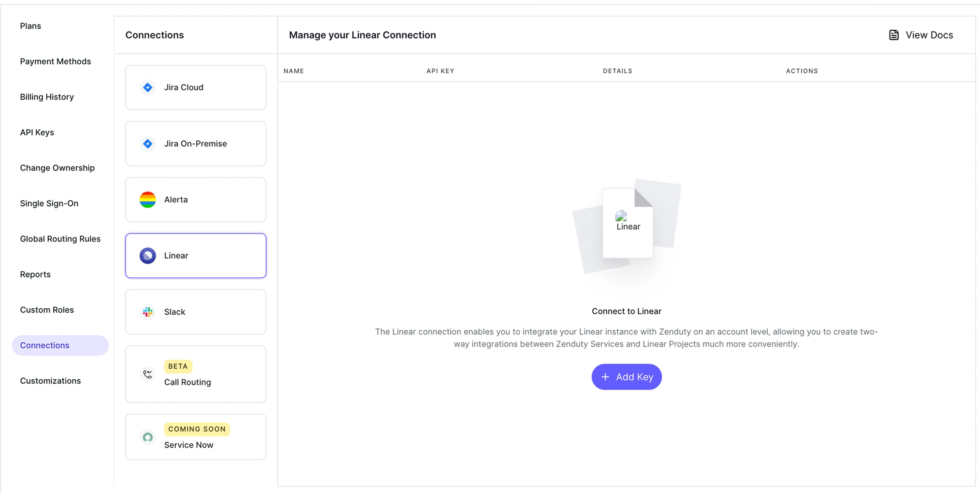980x493 pixels.
Task: Open the View Docs link
Action: 929,35
